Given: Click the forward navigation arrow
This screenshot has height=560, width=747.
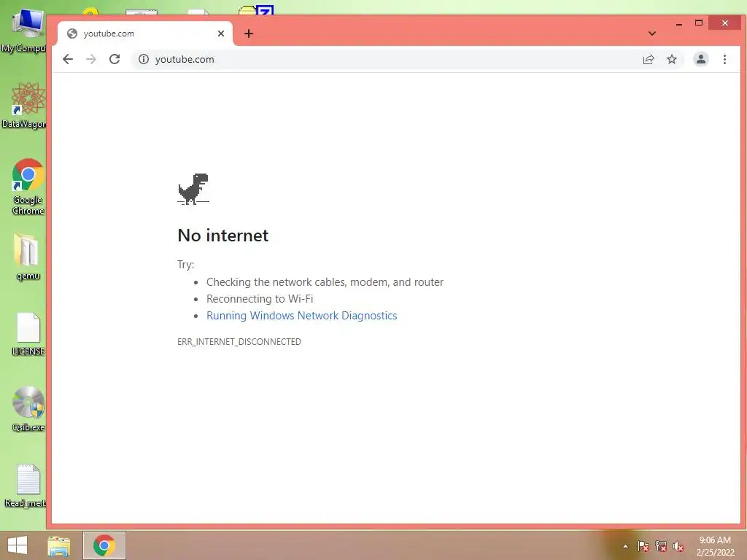Looking at the screenshot, I should [91, 59].
